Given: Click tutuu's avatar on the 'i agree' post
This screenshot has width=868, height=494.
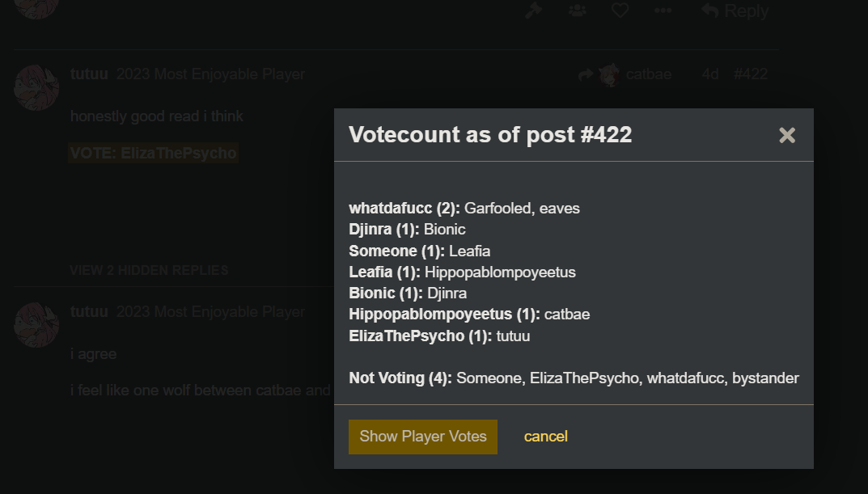Looking at the screenshot, I should pos(36,325).
